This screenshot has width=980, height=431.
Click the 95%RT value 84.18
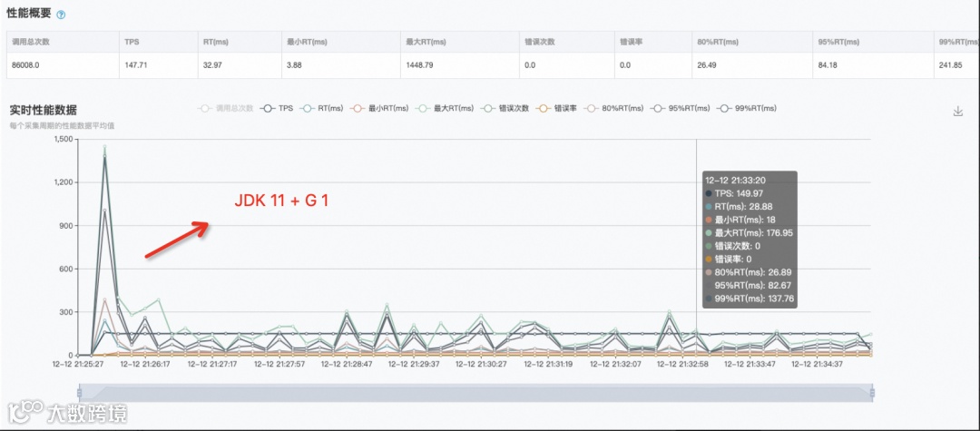828,64
